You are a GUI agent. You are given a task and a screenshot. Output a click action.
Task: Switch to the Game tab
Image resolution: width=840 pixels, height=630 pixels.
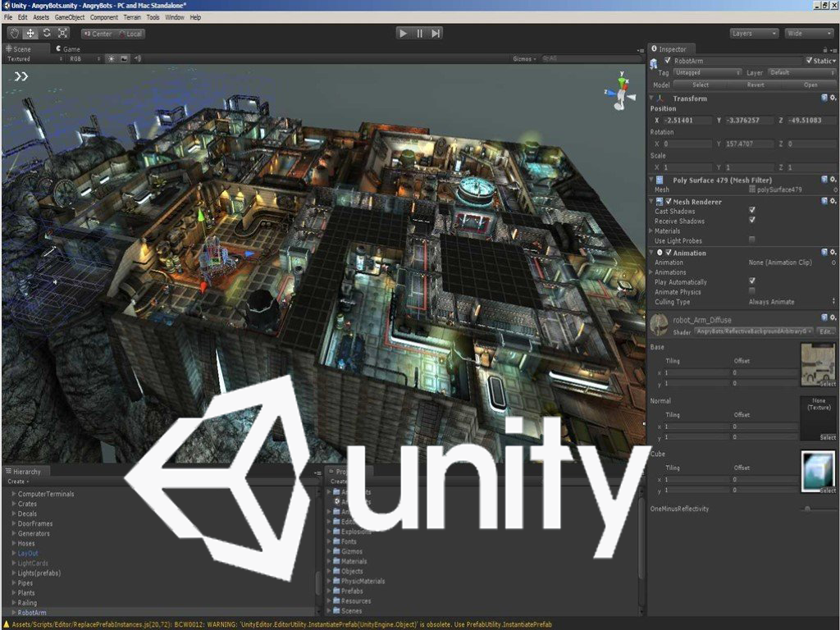point(68,48)
